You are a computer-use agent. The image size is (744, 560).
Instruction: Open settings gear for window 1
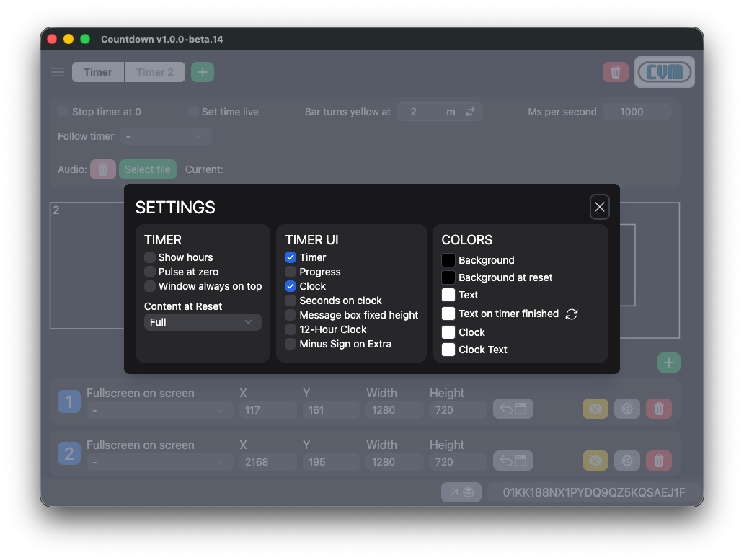click(x=627, y=409)
